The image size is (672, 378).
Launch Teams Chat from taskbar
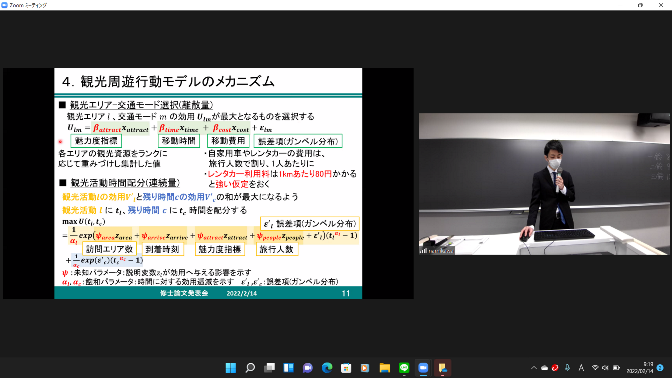[x=308, y=368]
